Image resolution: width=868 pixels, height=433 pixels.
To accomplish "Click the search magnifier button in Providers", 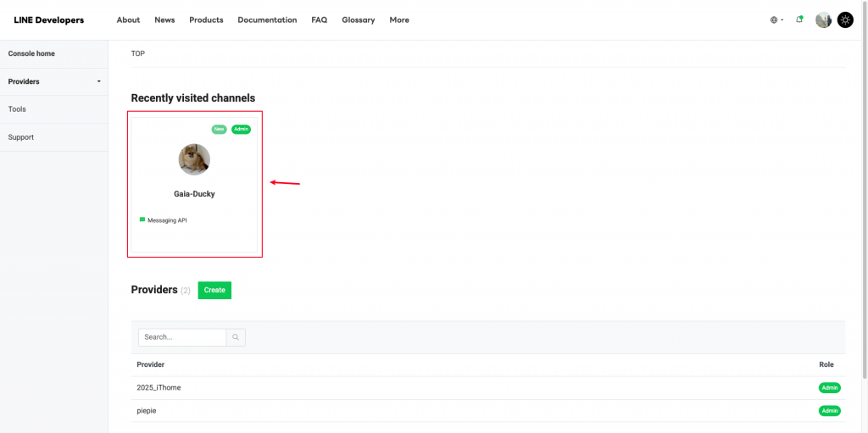I will click(x=236, y=337).
